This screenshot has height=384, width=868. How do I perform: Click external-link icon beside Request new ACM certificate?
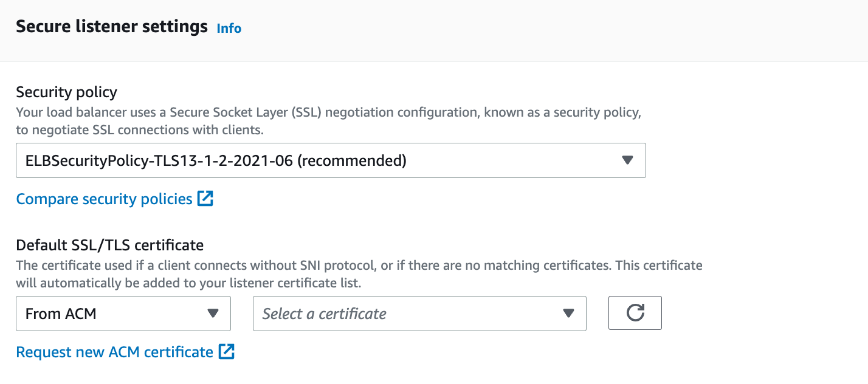tap(227, 352)
